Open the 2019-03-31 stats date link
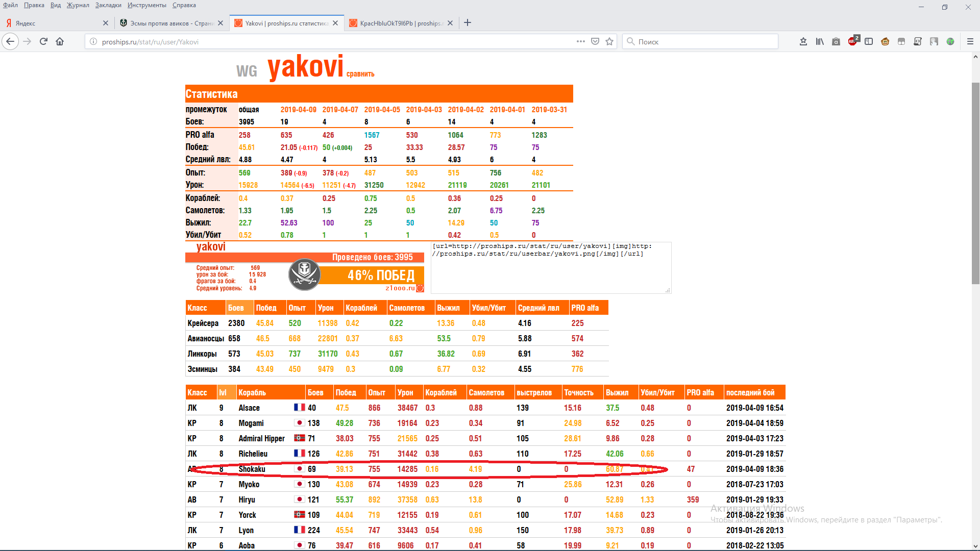The height and width of the screenshot is (551, 980). click(x=549, y=110)
